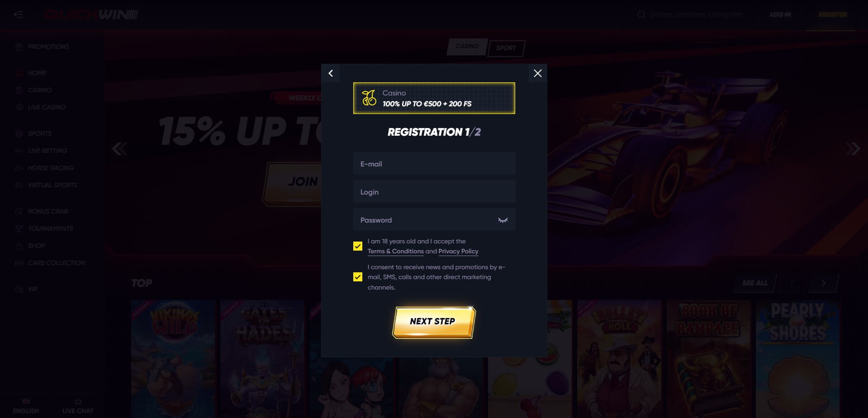Switch to the Casino tab
This screenshot has height=418, width=868.
click(x=467, y=47)
